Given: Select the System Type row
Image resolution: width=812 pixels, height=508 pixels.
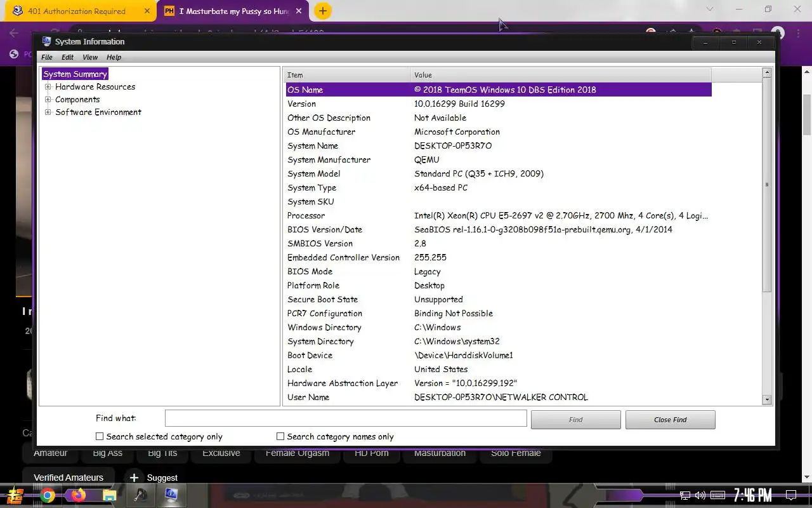Looking at the screenshot, I should click(499, 187).
